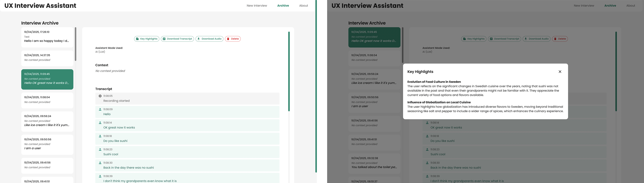This screenshot has width=644, height=183.
Task: Select the 11:09:45 card in dimmed right view
Action: [x=374, y=37]
